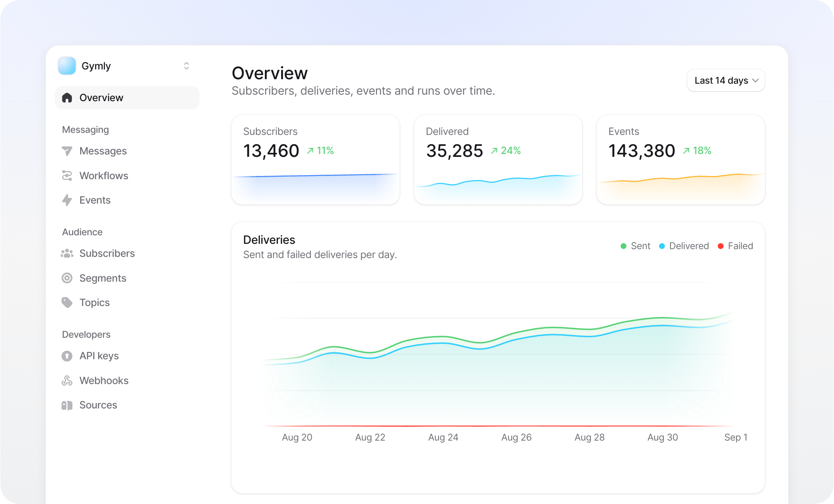
Task: Click the Workflows route icon
Action: [x=67, y=176]
